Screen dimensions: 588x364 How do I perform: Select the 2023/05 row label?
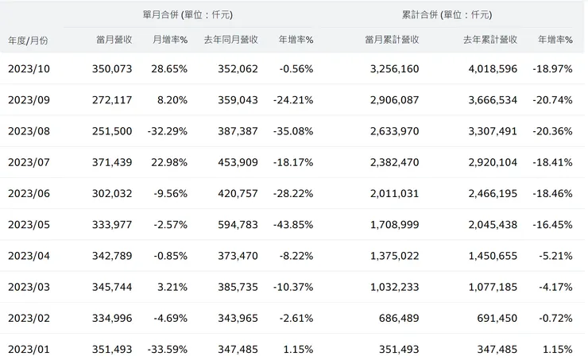coord(29,224)
